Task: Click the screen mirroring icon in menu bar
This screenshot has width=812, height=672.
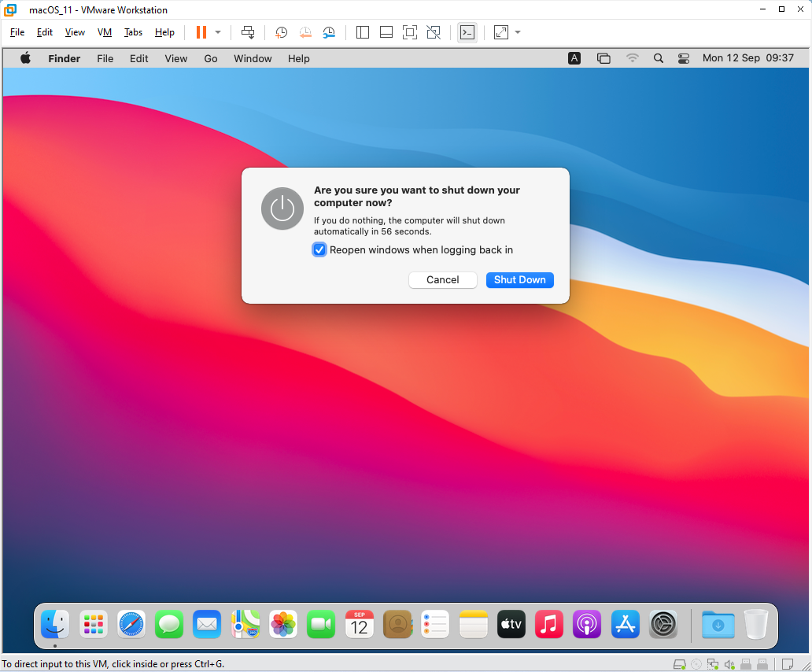Action: (x=603, y=58)
